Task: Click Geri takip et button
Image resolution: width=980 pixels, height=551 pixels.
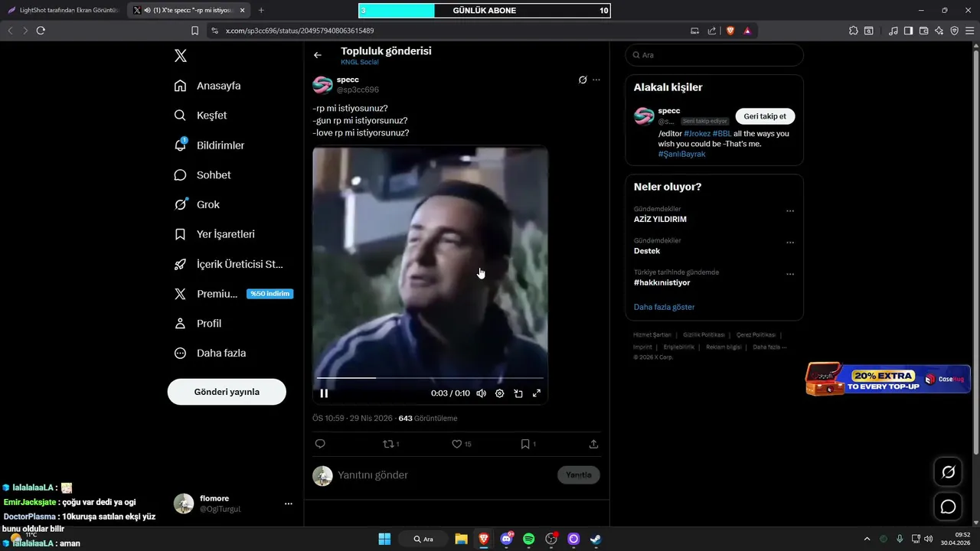Action: pos(766,116)
